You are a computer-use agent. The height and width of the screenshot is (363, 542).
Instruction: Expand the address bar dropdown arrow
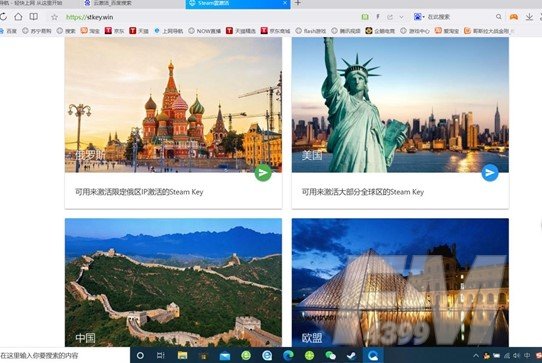pos(401,17)
